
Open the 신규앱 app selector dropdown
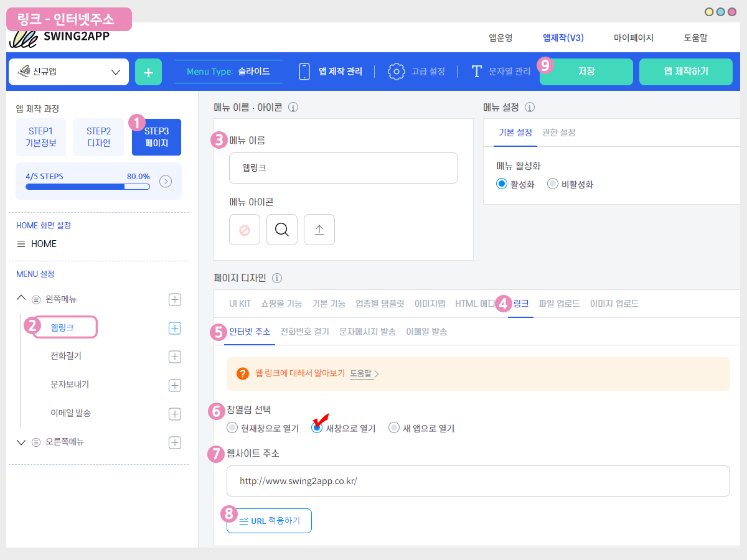[68, 72]
